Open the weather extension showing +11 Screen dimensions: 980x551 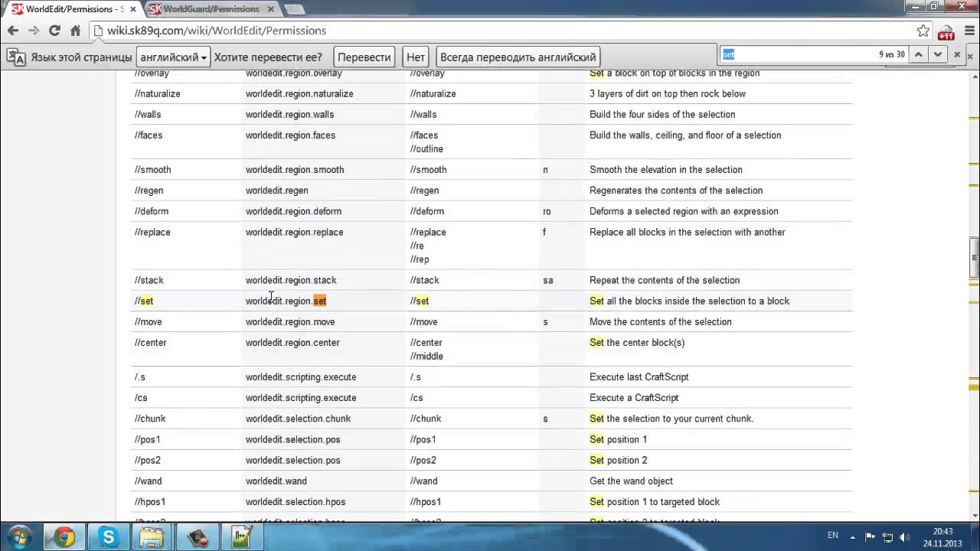946,31
